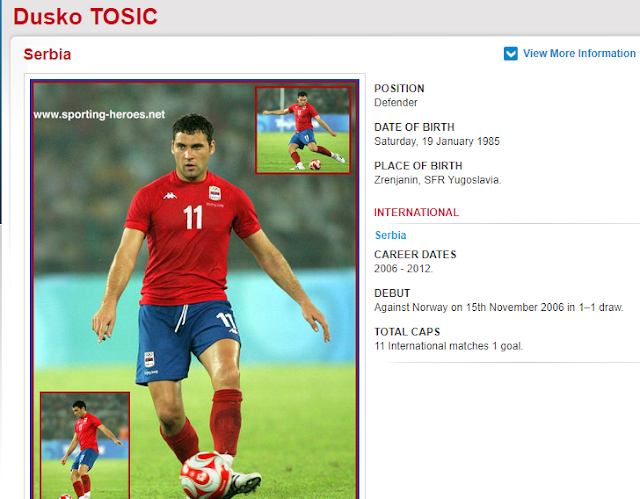
Task: Select the bottom-left inset photo of player dribbling
Action: coord(85,445)
